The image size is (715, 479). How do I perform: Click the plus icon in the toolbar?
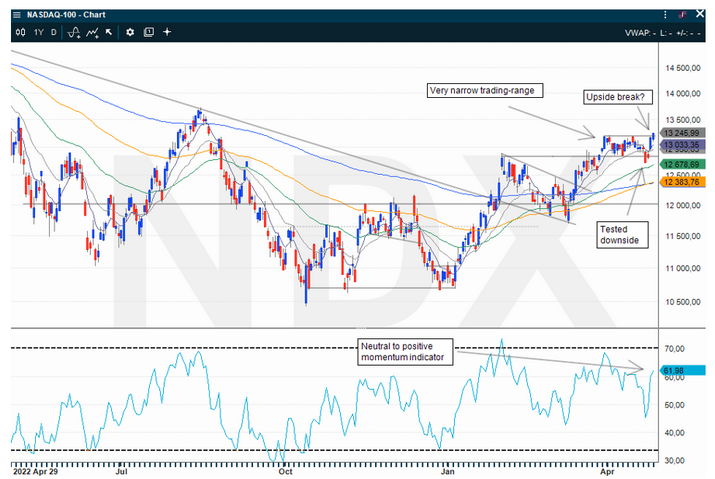[x=167, y=32]
